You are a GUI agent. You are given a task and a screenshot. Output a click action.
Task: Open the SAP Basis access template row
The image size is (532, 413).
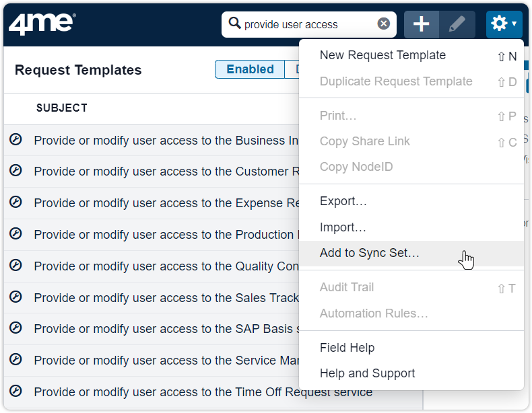coord(152,329)
